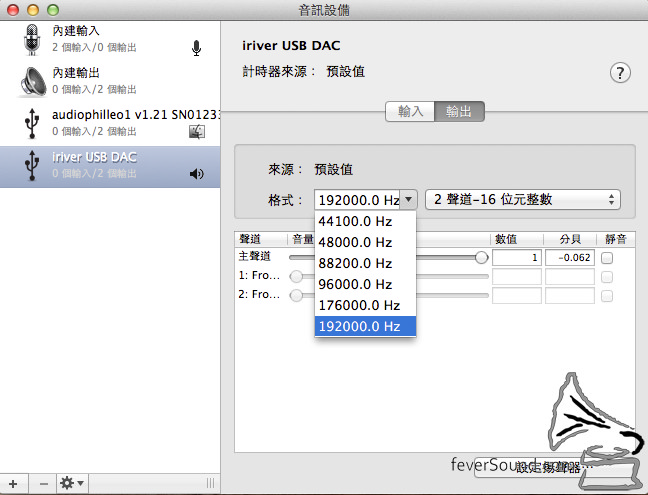
Task: Select the 主聲道 channel row label
Action: point(255,256)
